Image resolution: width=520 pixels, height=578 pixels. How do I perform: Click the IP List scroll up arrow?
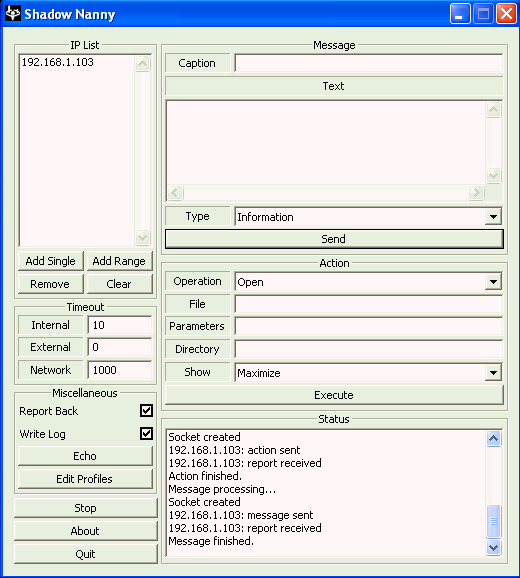143,64
